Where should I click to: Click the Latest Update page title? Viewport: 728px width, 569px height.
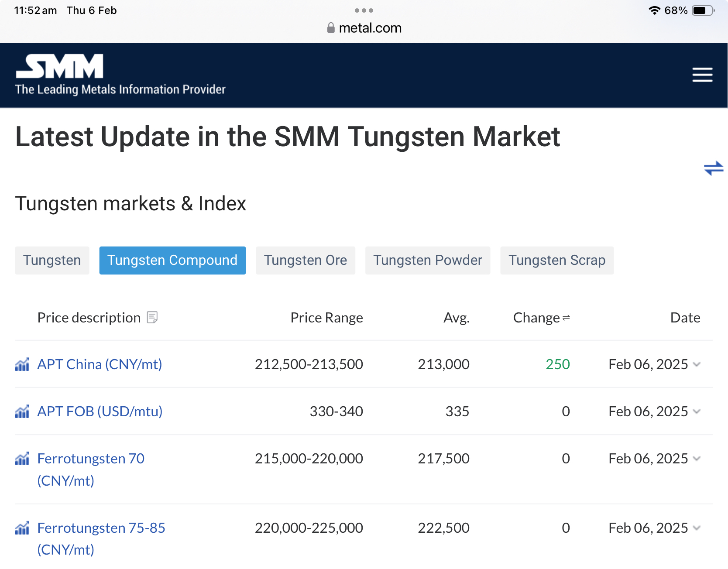(x=288, y=137)
